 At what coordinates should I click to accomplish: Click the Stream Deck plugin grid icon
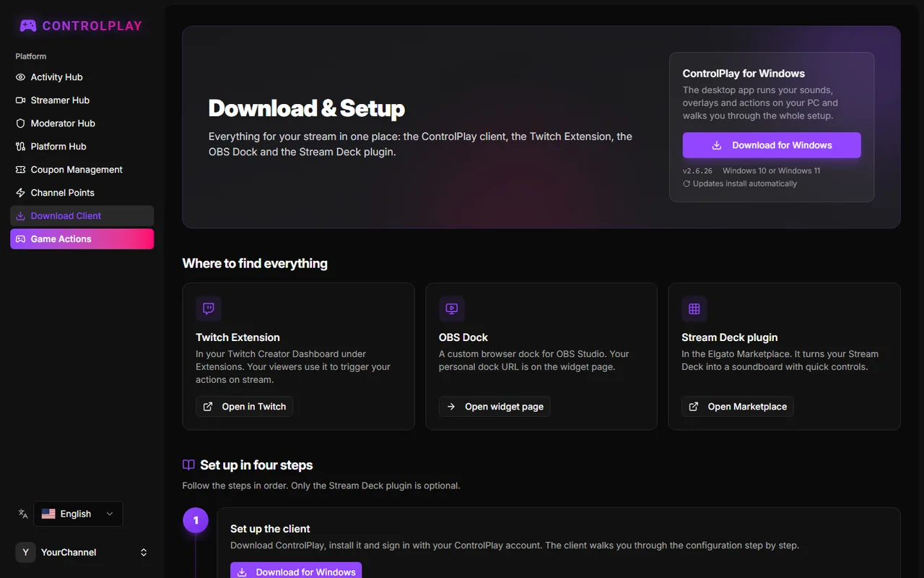point(694,309)
